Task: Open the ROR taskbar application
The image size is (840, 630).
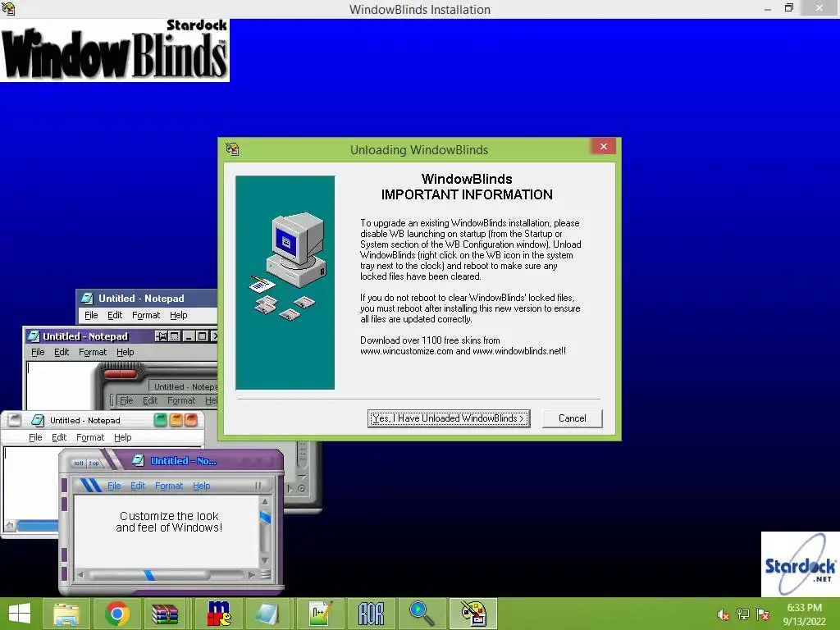Action: [x=372, y=614]
